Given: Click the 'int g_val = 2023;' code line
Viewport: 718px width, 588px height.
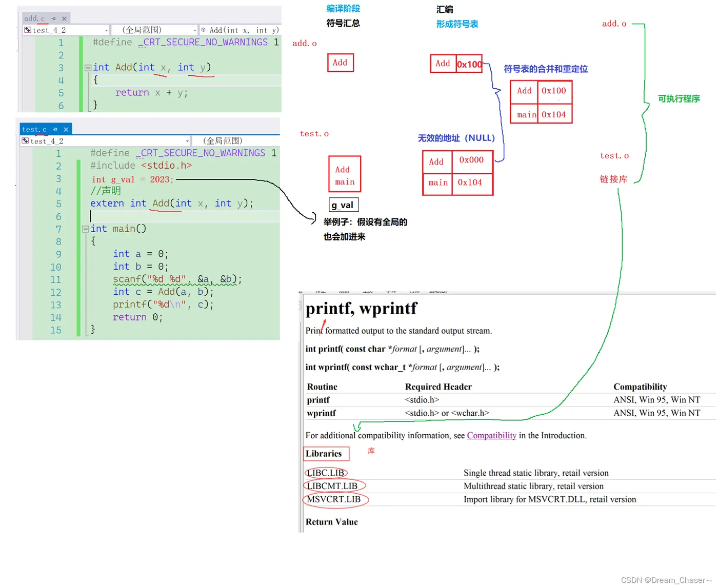Looking at the screenshot, I should click(x=132, y=179).
